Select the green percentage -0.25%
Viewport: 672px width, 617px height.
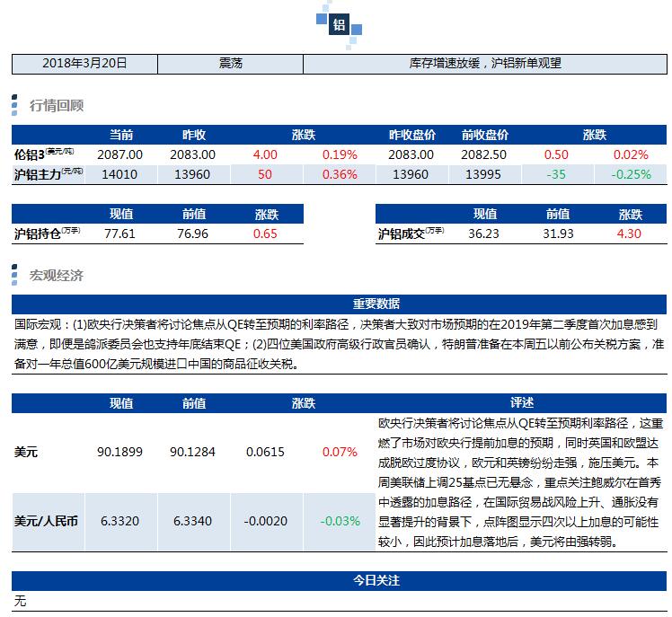[631, 174]
